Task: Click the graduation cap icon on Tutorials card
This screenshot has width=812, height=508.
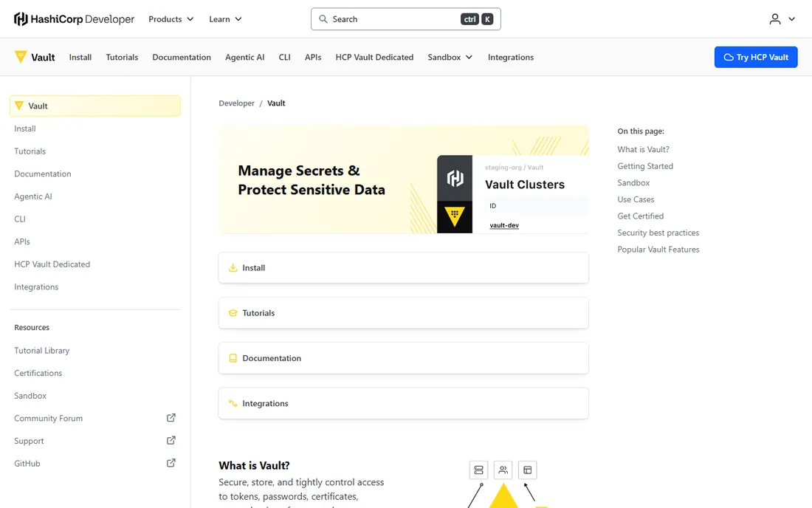Action: pos(233,313)
